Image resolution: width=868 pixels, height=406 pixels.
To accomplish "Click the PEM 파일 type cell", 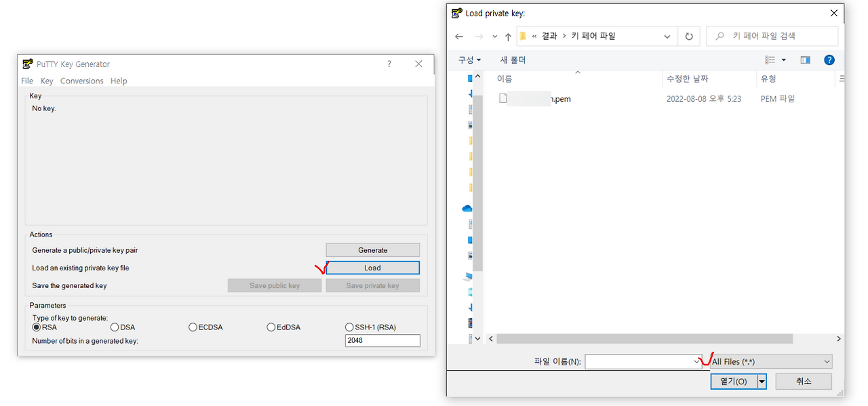I will click(778, 99).
